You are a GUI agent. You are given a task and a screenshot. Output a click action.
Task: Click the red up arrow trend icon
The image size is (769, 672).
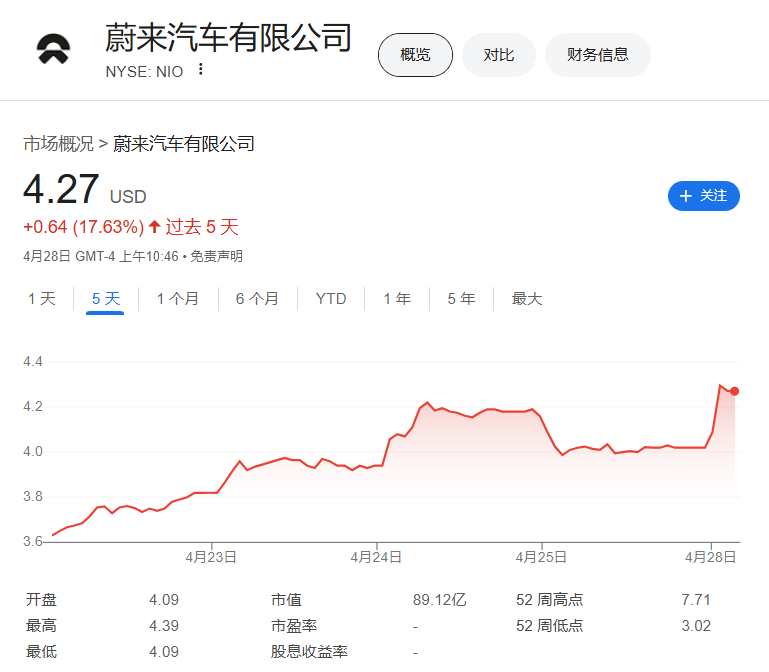tap(154, 227)
